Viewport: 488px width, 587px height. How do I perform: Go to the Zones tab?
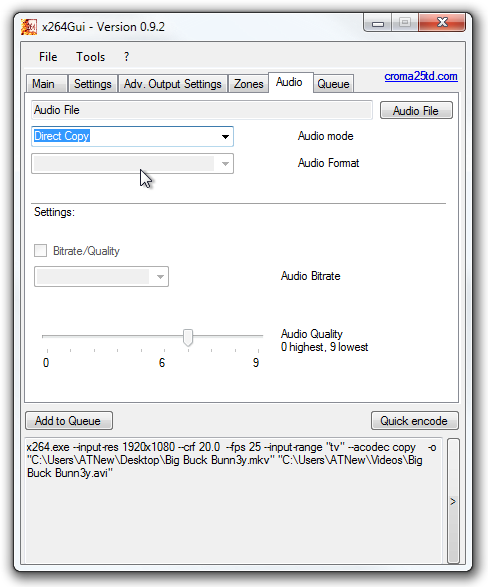pyautogui.click(x=248, y=84)
